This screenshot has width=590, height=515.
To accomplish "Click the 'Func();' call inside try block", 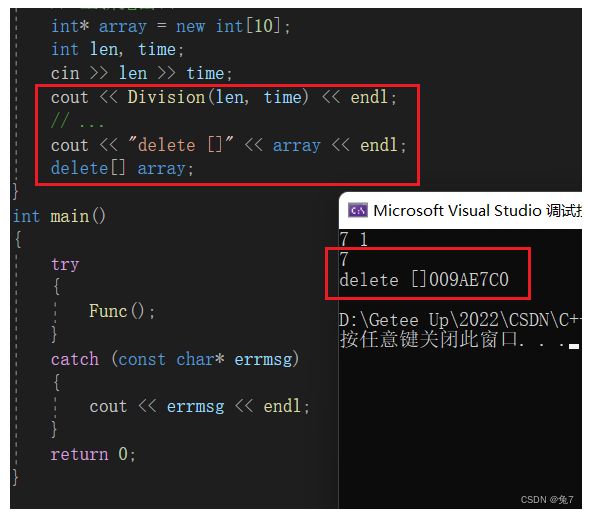I will point(122,311).
